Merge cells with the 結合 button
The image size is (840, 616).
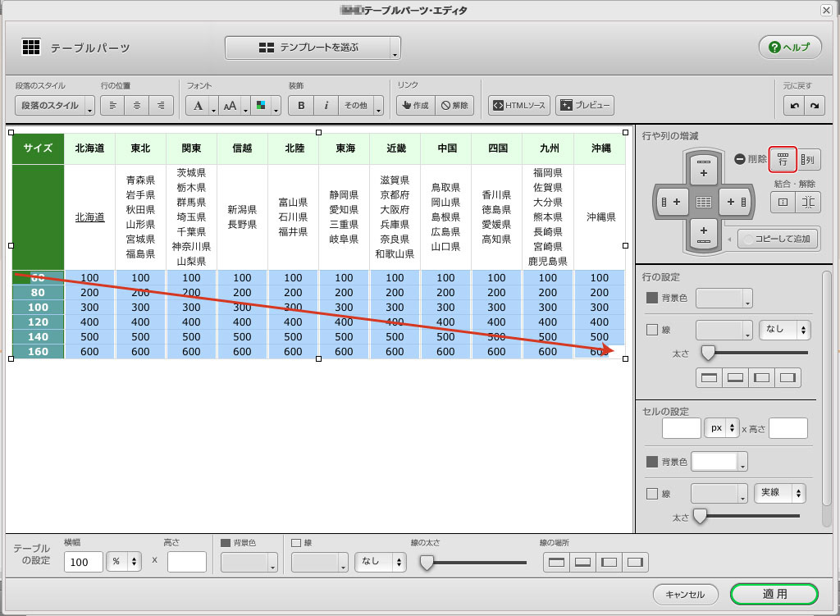pos(783,202)
